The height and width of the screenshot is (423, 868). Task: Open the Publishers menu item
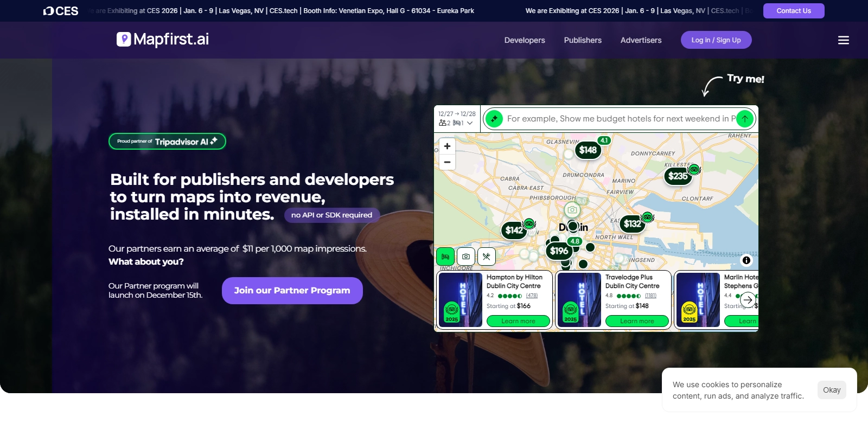coord(583,40)
